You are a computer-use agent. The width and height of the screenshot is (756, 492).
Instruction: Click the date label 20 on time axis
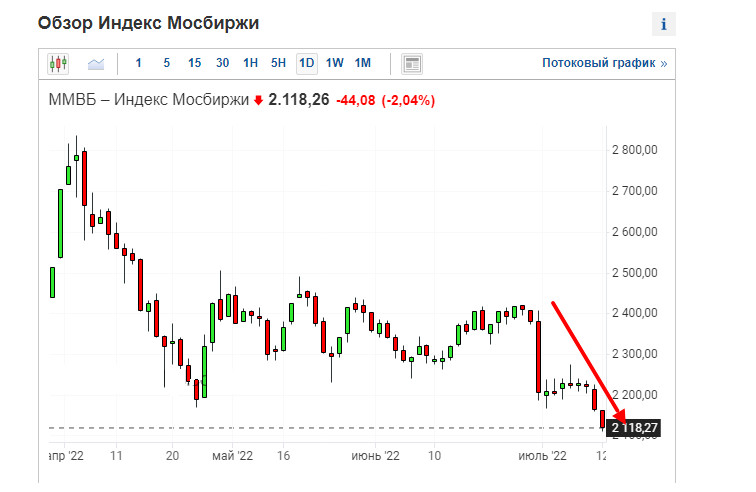[172, 456]
